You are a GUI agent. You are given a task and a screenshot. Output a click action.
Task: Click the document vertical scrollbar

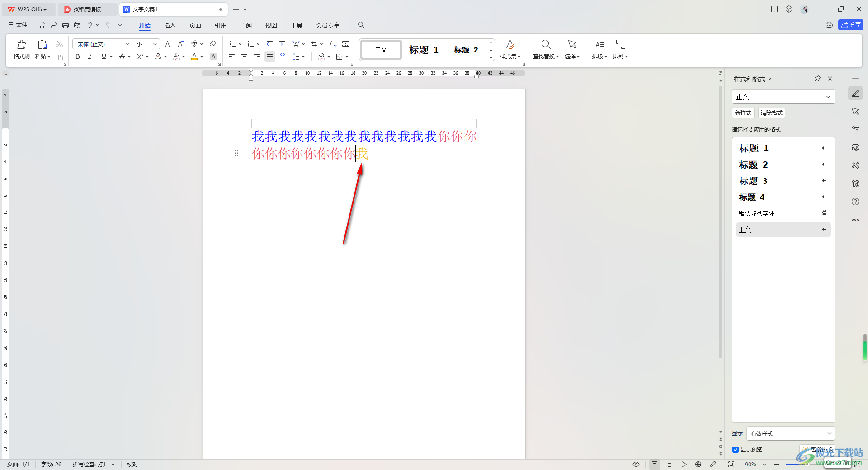click(721, 221)
